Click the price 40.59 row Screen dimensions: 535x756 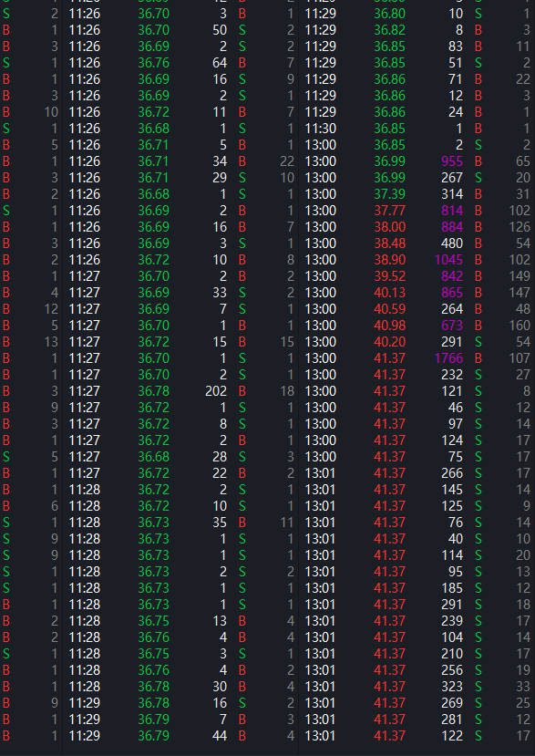[x=417, y=309]
